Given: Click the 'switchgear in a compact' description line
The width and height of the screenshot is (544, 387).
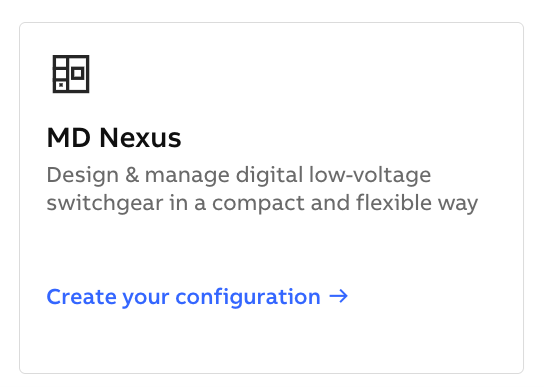Looking at the screenshot, I should (177, 203).
